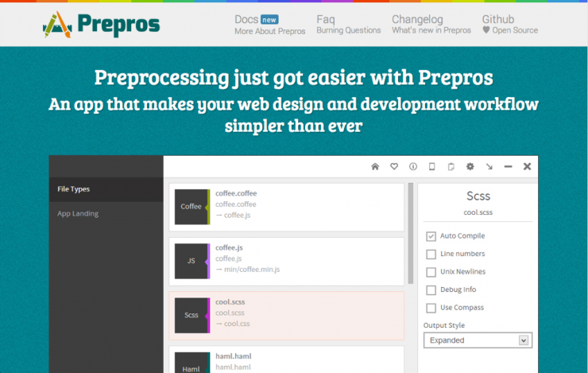Click 'Burning Questions' subtitle link
Viewport: 588px width, 373px height.
(348, 30)
